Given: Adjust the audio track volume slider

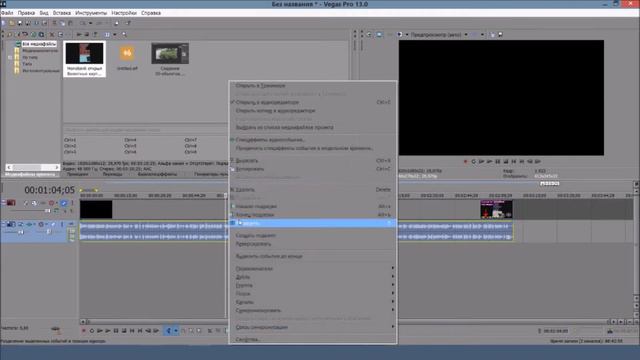Looking at the screenshot, I should (20, 232).
